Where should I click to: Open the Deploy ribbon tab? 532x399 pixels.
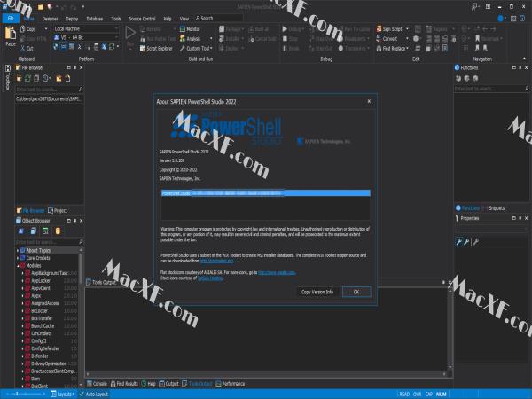click(x=72, y=19)
